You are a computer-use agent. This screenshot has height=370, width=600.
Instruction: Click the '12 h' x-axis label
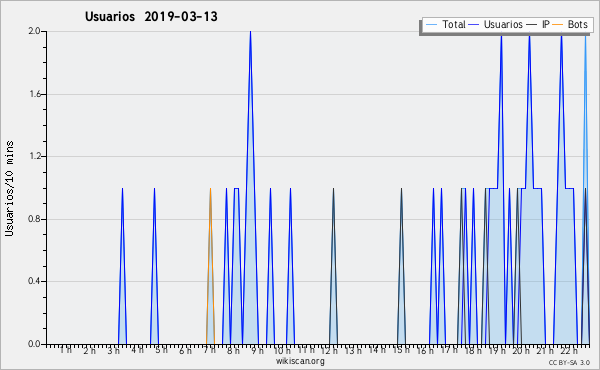pyautogui.click(x=329, y=350)
